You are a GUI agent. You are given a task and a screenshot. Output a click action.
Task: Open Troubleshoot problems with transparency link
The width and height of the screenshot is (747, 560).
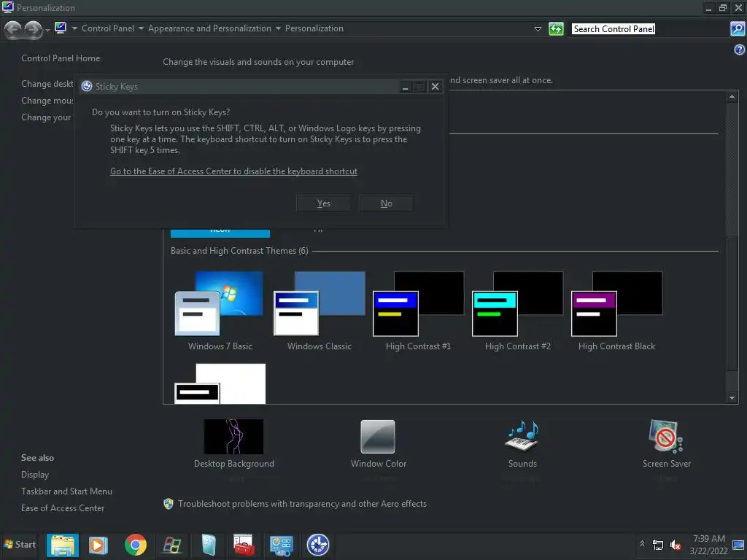point(302,504)
